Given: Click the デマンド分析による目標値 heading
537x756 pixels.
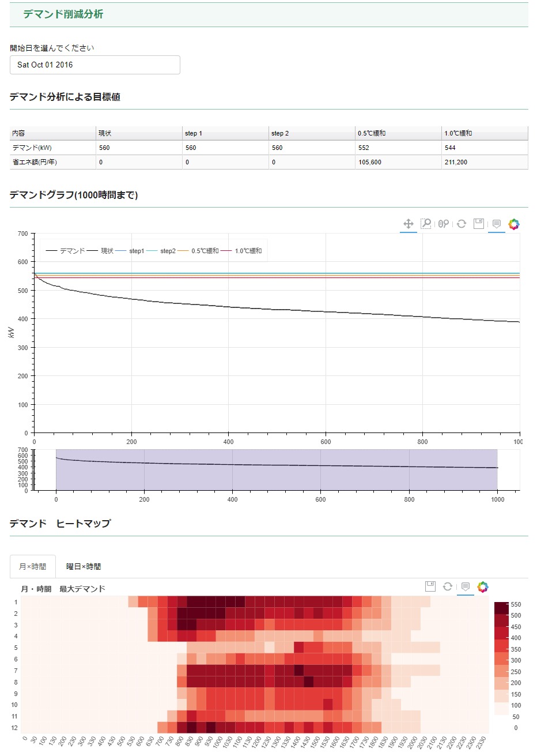Looking at the screenshot, I should click(x=65, y=97).
